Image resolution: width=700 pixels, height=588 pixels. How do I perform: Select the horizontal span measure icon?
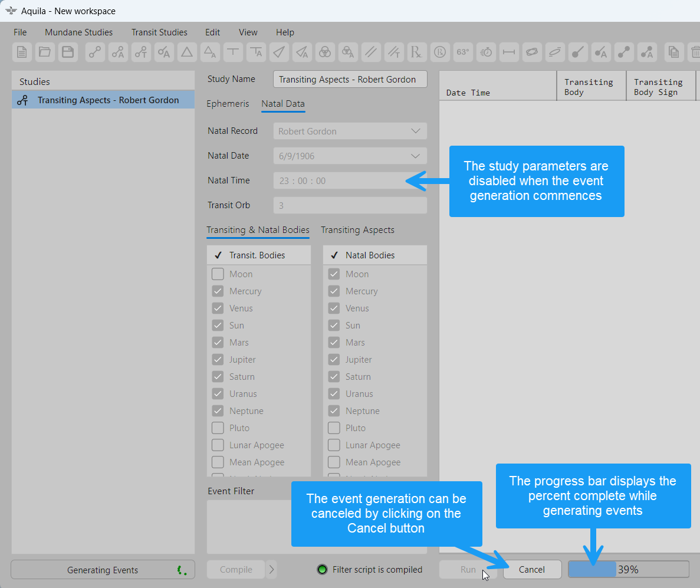(x=509, y=52)
